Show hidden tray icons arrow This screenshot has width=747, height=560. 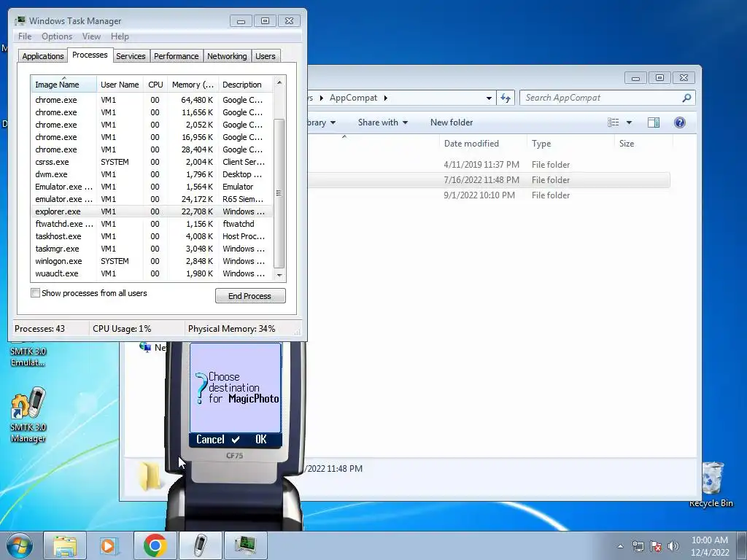point(620,547)
